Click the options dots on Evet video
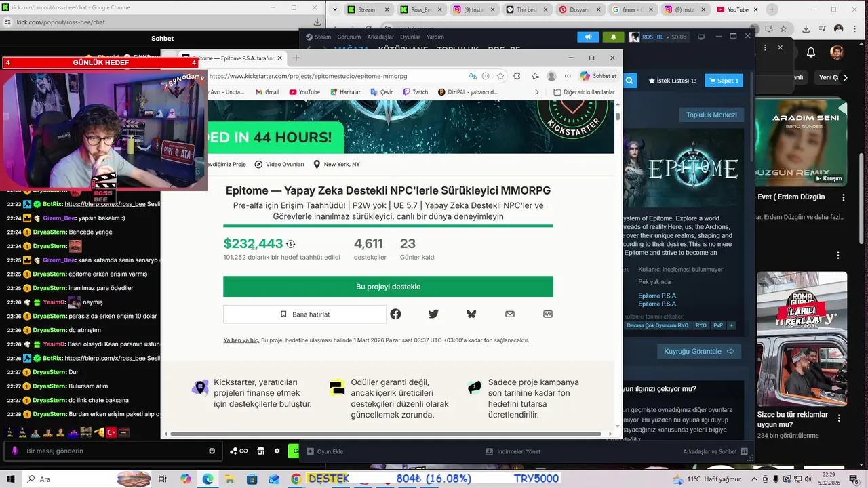The height and width of the screenshot is (488, 868). click(844, 197)
